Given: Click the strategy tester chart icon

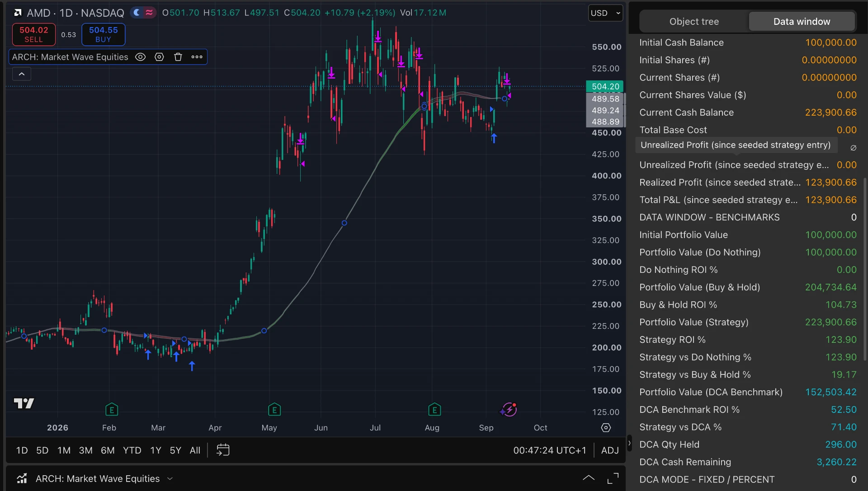Looking at the screenshot, I should pyautogui.click(x=22, y=478).
